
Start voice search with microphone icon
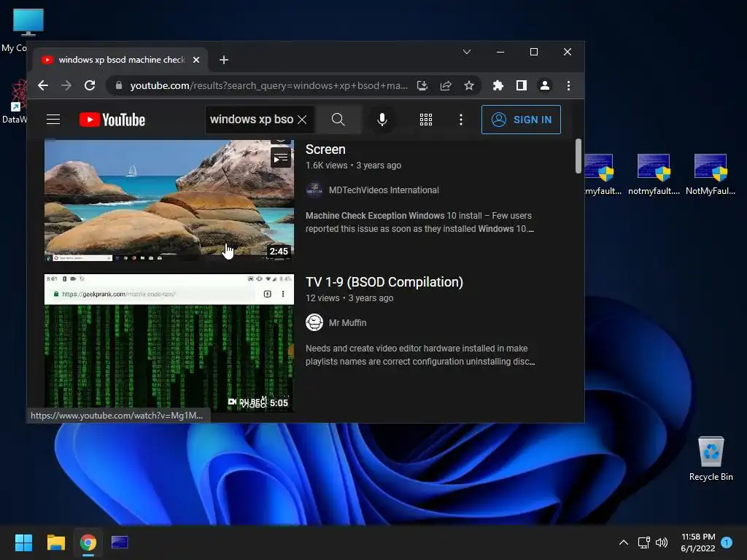(382, 119)
